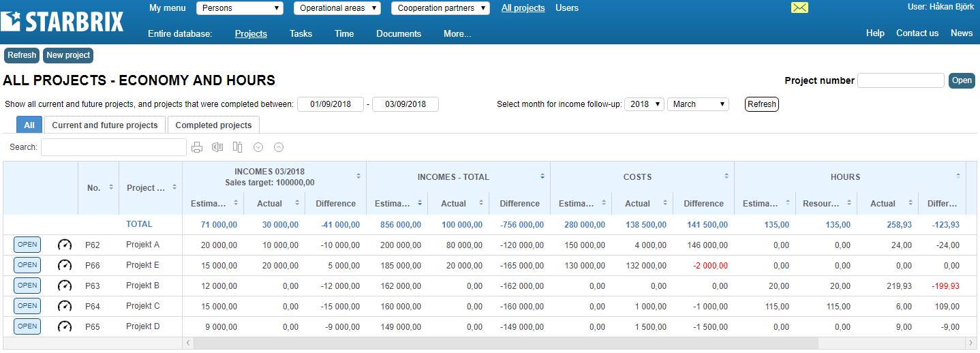Toggle sort on Hours Actual column

911,203
